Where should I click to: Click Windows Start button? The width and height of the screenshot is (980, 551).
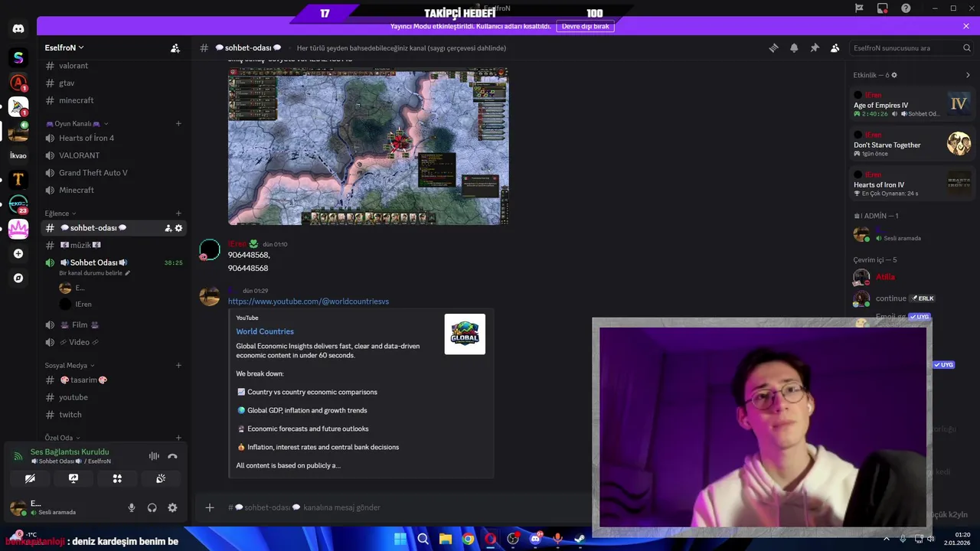400,539
